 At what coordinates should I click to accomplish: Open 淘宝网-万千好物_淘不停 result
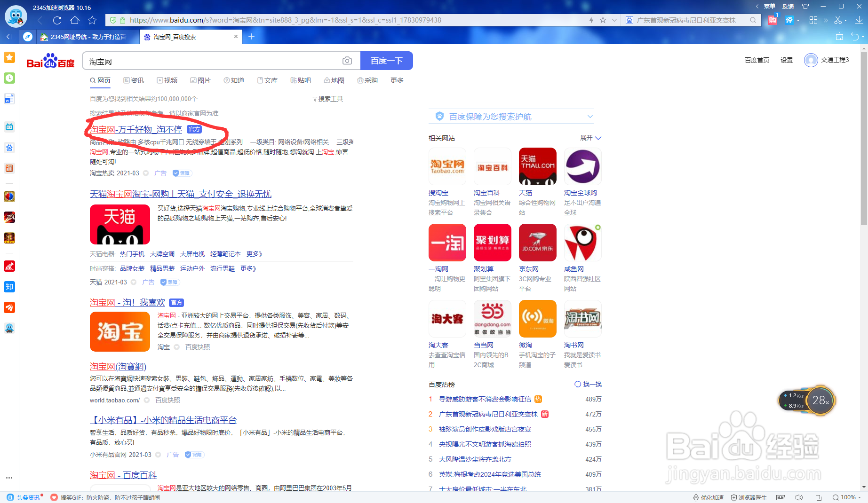point(136,129)
